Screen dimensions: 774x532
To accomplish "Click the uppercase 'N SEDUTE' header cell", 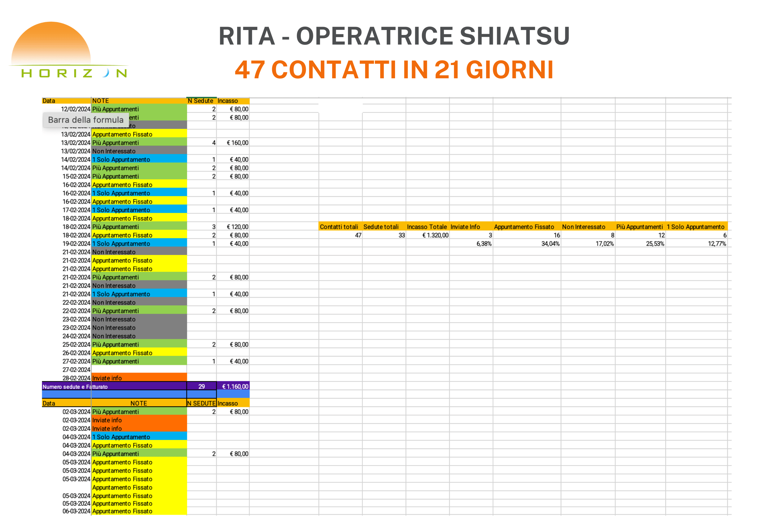I will click(x=201, y=403).
